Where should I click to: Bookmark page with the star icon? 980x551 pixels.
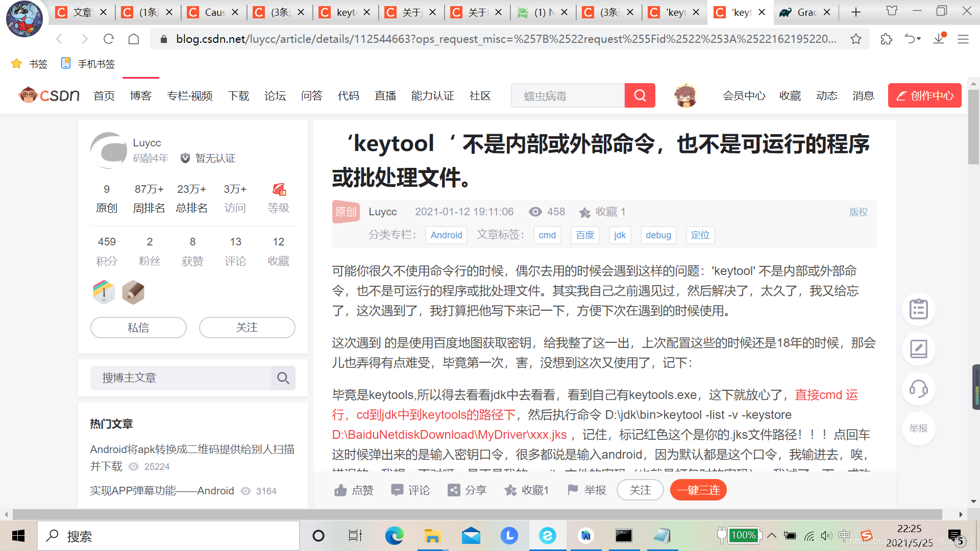(x=856, y=39)
